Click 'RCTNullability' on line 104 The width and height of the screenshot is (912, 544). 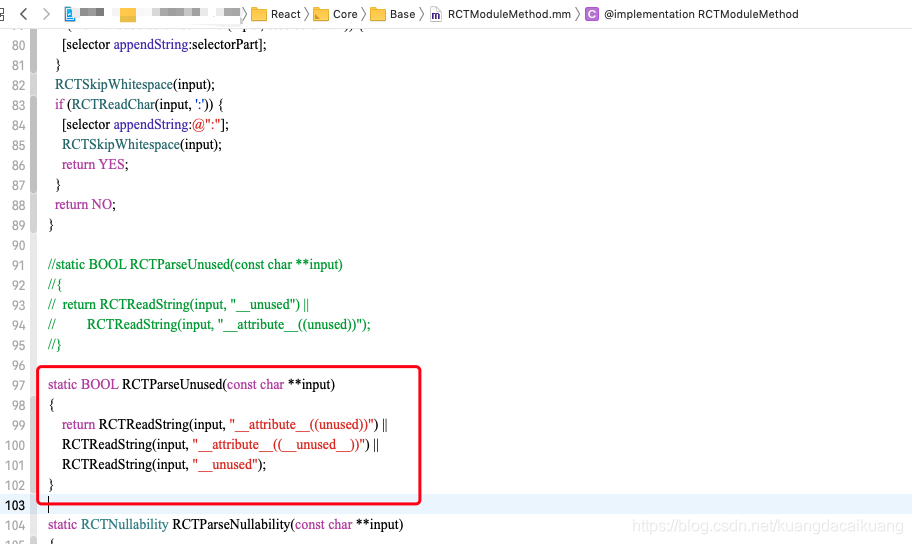(x=124, y=525)
